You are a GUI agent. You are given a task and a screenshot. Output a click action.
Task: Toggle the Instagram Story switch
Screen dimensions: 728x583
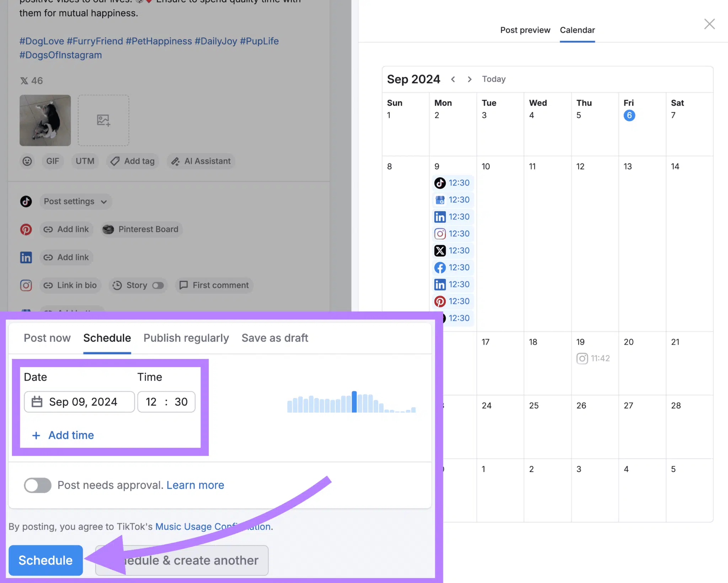tap(158, 285)
